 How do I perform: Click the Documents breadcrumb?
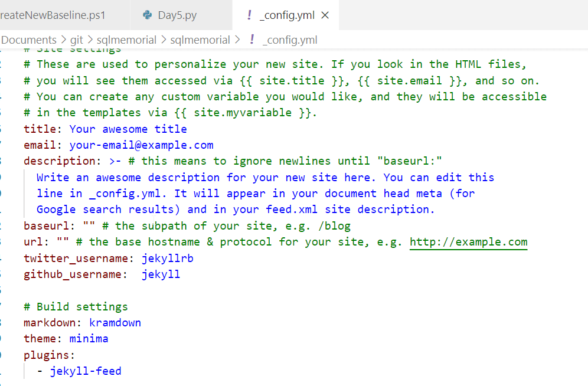pyautogui.click(x=29, y=40)
